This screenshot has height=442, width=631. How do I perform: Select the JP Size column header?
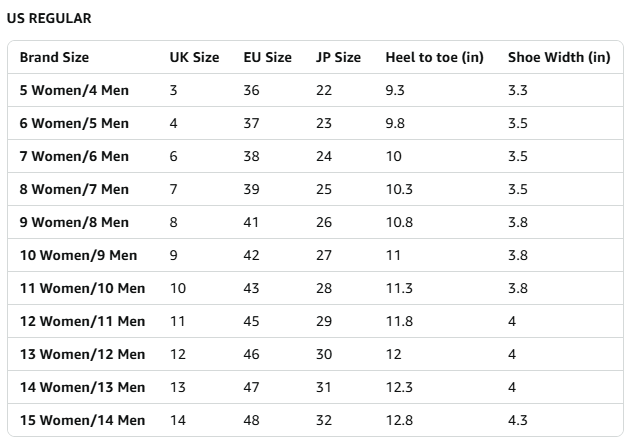click(338, 57)
